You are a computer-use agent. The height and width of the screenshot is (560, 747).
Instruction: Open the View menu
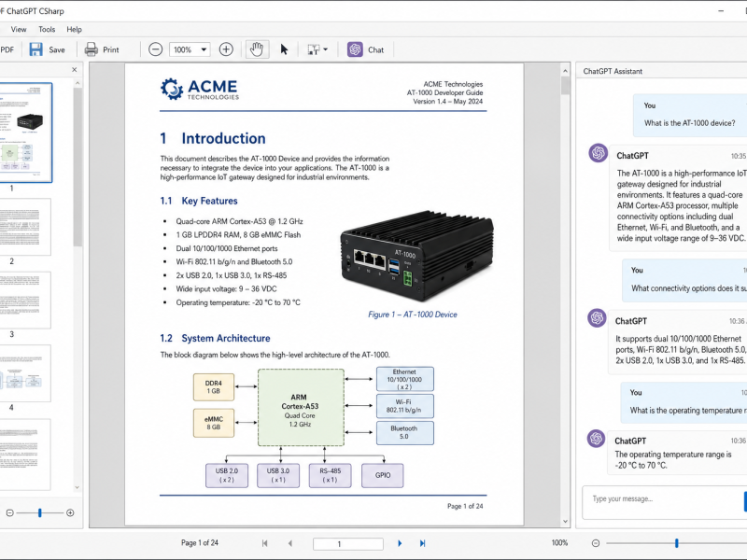click(x=19, y=30)
